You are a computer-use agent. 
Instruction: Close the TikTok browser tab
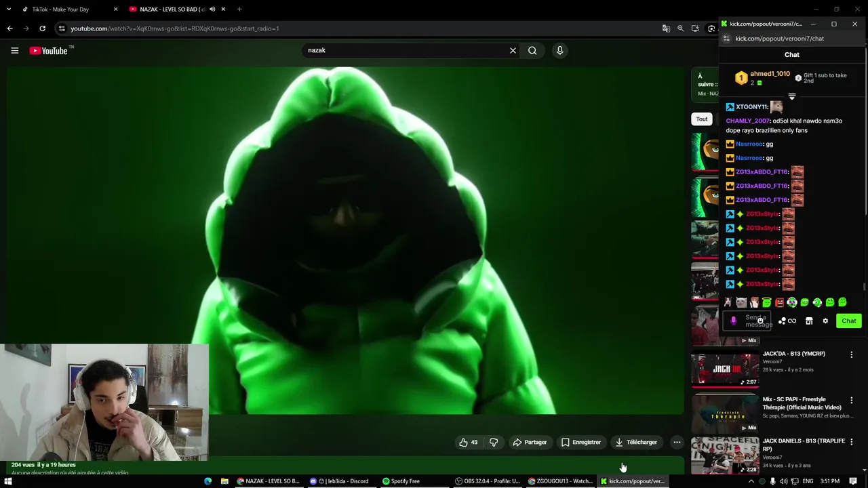115,9
